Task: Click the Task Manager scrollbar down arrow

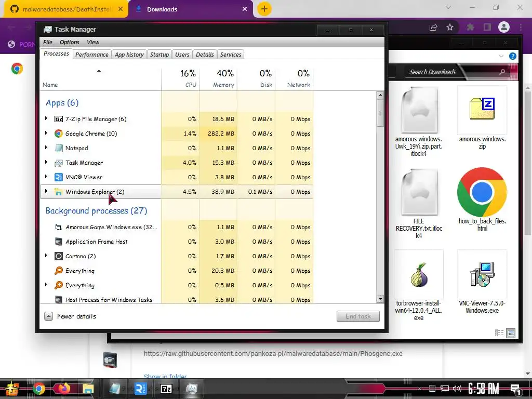Action: 380,299
